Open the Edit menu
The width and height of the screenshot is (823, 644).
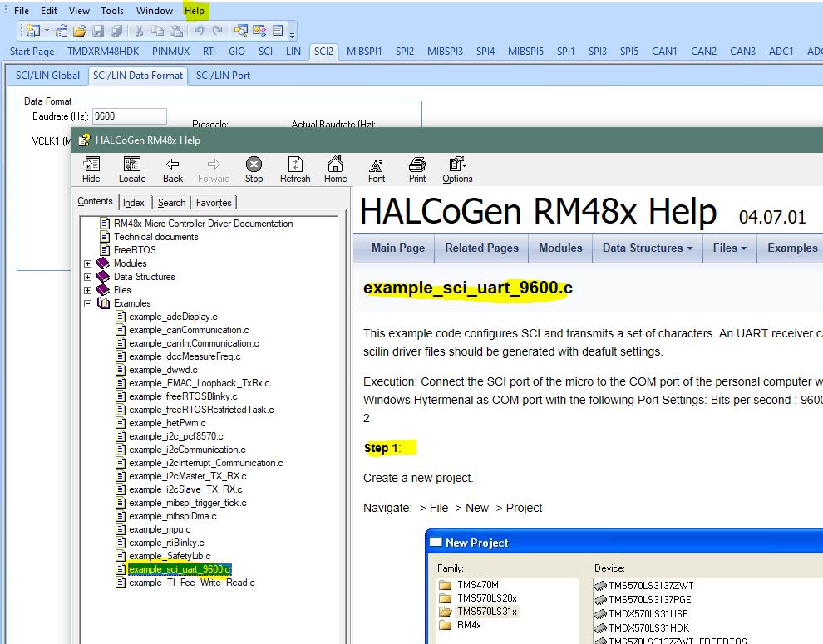click(49, 11)
